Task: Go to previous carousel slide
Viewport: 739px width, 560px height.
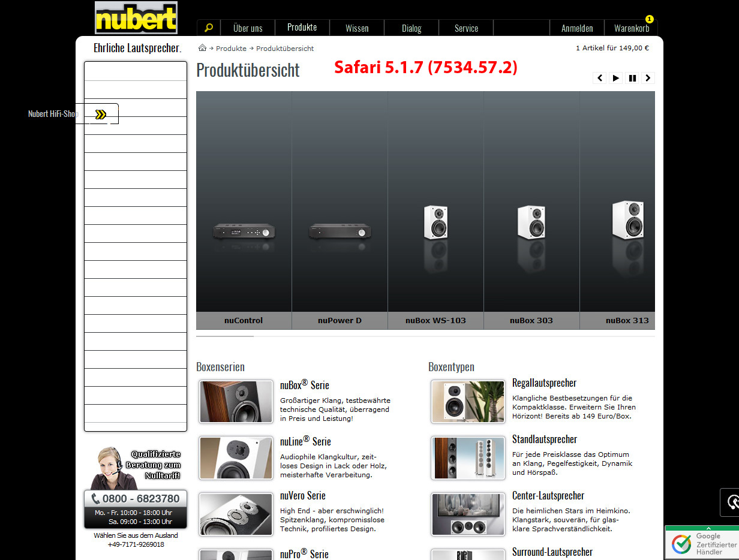Action: pos(599,78)
